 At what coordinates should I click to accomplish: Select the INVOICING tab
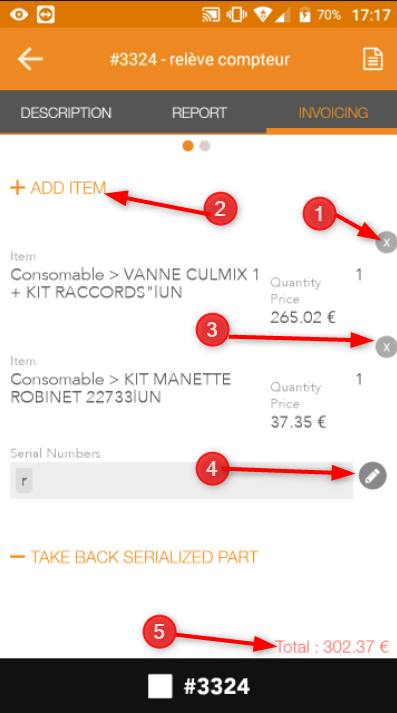click(333, 113)
